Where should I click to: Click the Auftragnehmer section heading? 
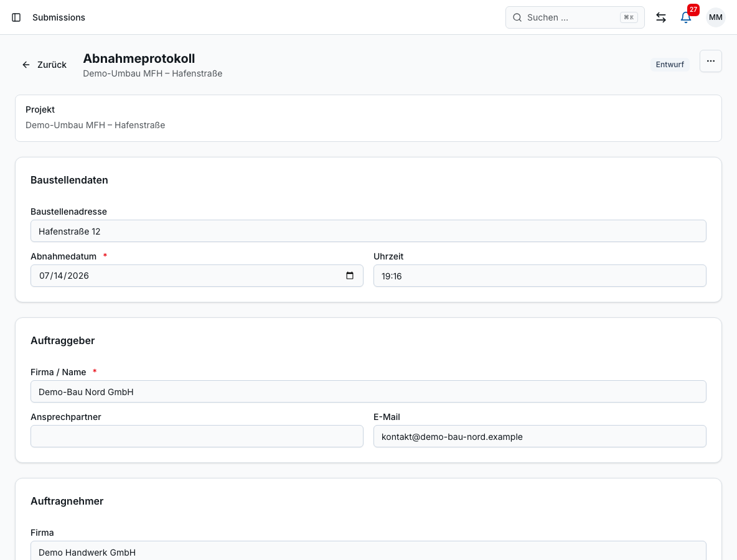[x=67, y=502]
